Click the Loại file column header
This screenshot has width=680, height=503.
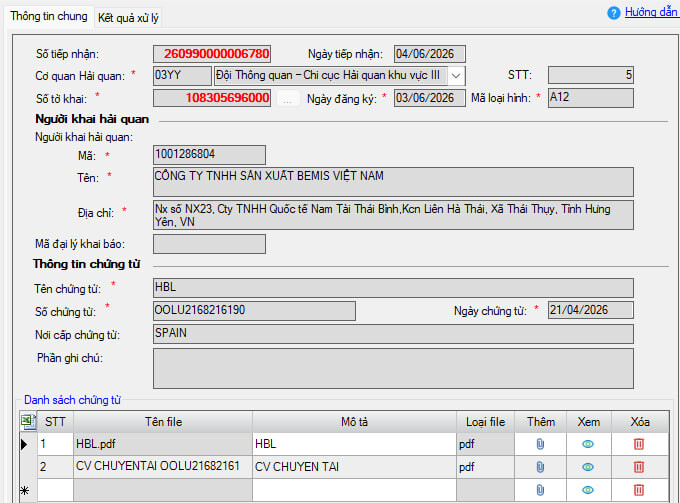[x=485, y=422]
